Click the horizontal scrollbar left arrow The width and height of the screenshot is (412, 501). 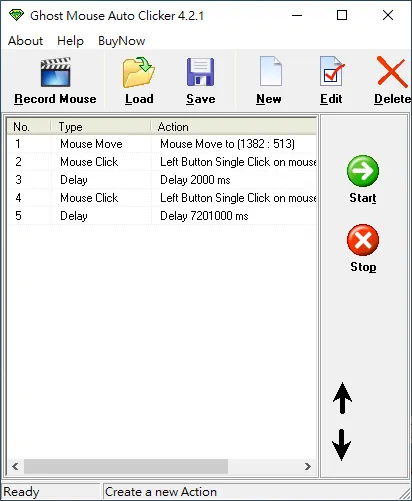coord(15,466)
